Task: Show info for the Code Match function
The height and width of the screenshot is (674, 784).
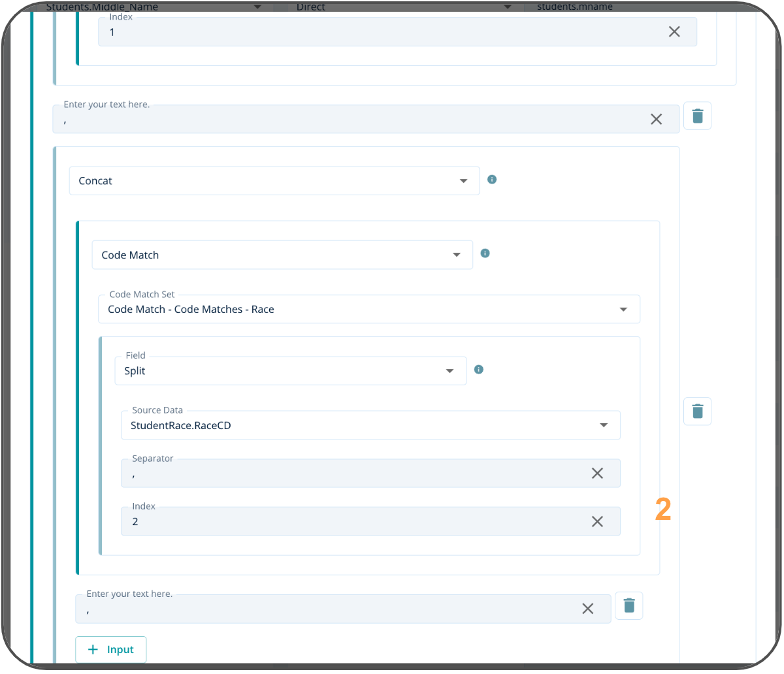Action: click(x=485, y=253)
